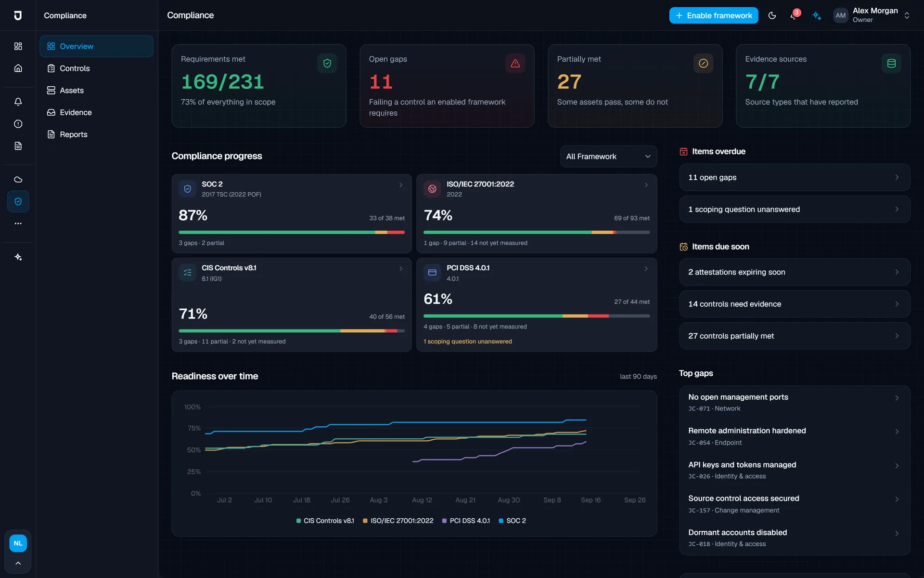Click the AI sparkle icon in header
This screenshot has width=924, height=578.
pyautogui.click(x=817, y=15)
